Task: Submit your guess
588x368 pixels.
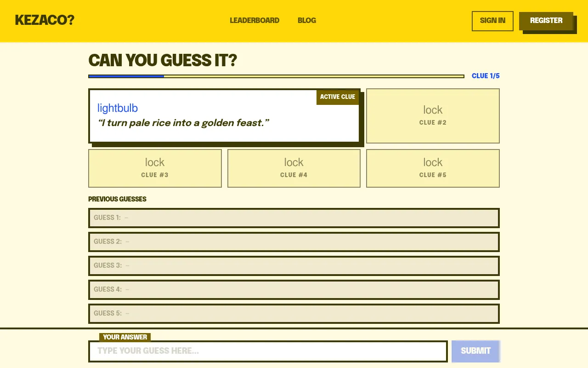Action: coord(475,351)
